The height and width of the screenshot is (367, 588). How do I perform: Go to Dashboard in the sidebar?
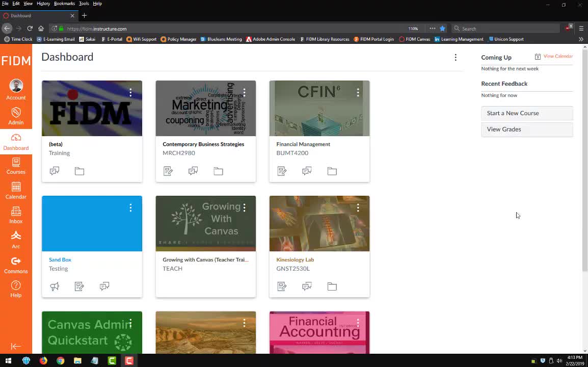pos(16,142)
